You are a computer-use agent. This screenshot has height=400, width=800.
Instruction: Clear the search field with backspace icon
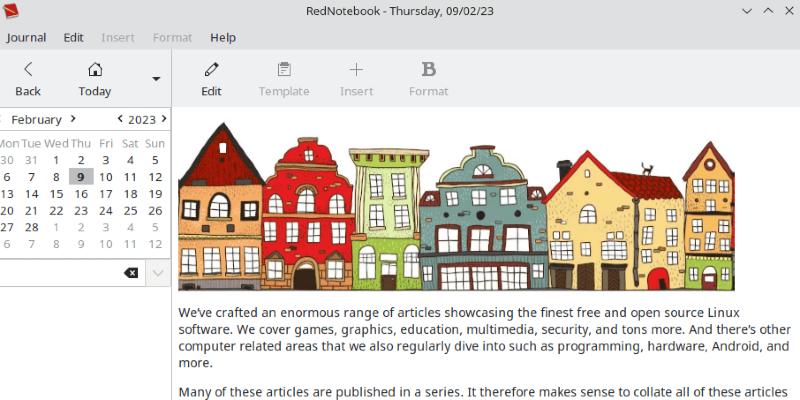pos(131,273)
